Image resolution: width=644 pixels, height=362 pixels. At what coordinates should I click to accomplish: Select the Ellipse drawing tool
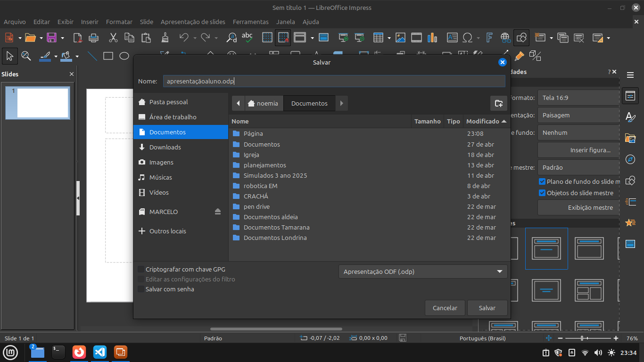(124, 56)
